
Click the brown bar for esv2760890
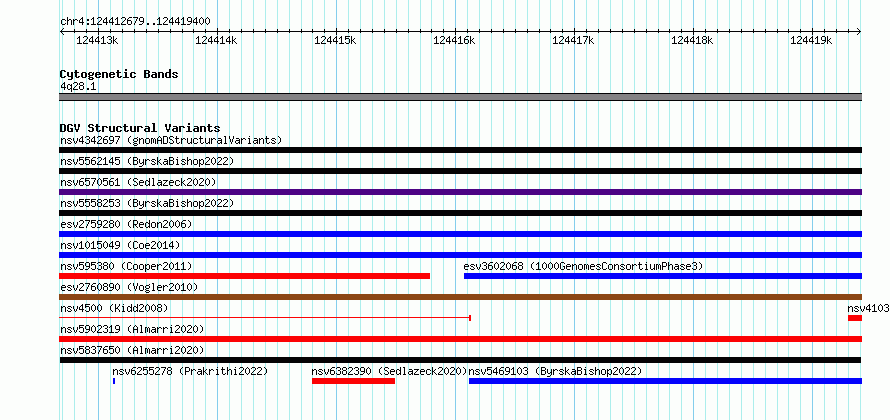(460, 297)
